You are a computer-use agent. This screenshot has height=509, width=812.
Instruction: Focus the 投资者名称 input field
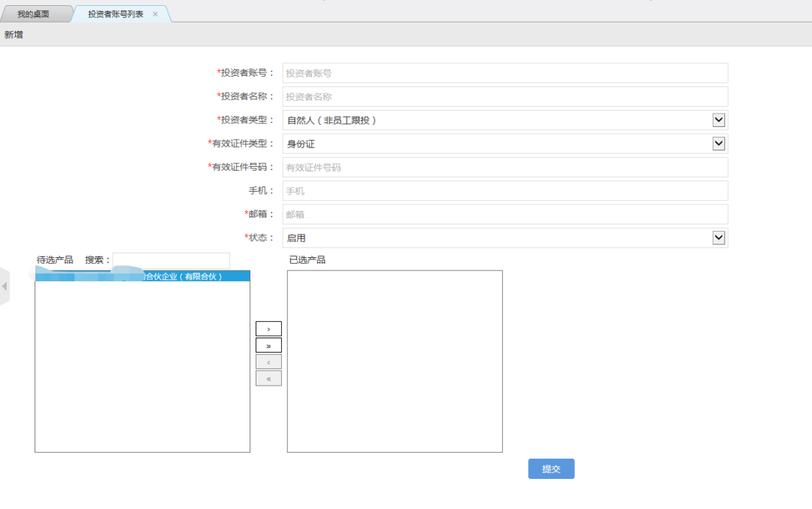pos(505,97)
